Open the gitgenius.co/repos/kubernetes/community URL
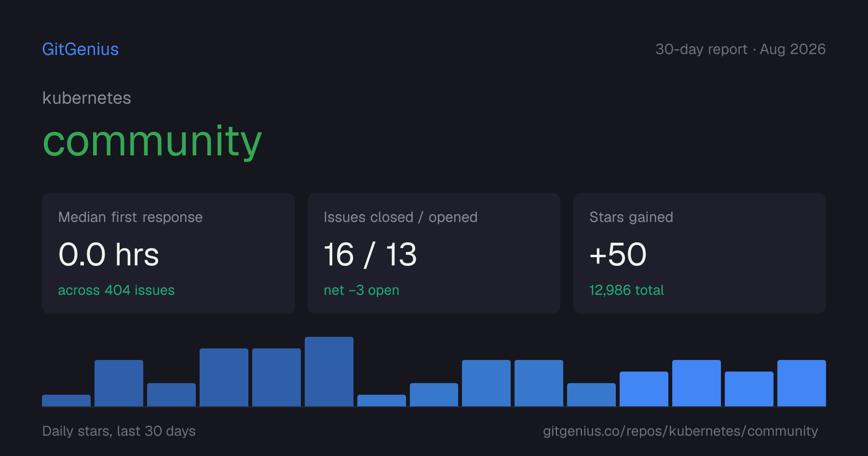This screenshot has width=868, height=456. (x=680, y=431)
